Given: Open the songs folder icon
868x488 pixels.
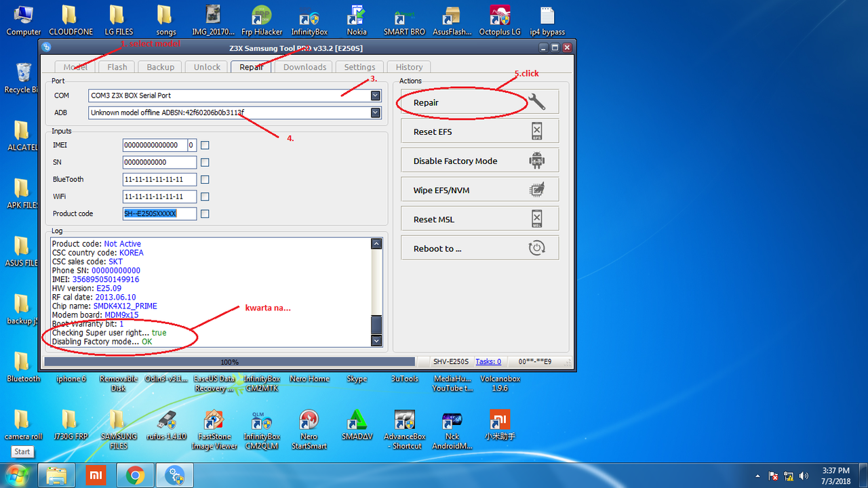Looking at the screenshot, I should click(x=165, y=21).
